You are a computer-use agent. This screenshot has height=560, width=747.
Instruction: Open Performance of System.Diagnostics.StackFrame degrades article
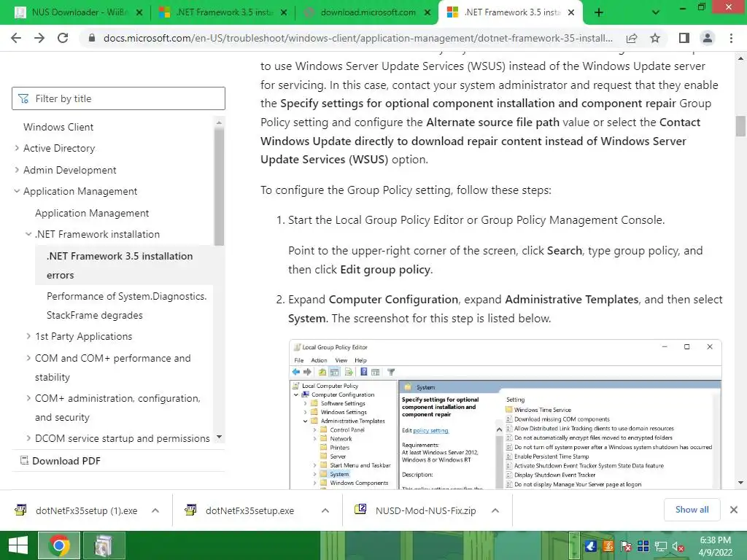tap(127, 306)
